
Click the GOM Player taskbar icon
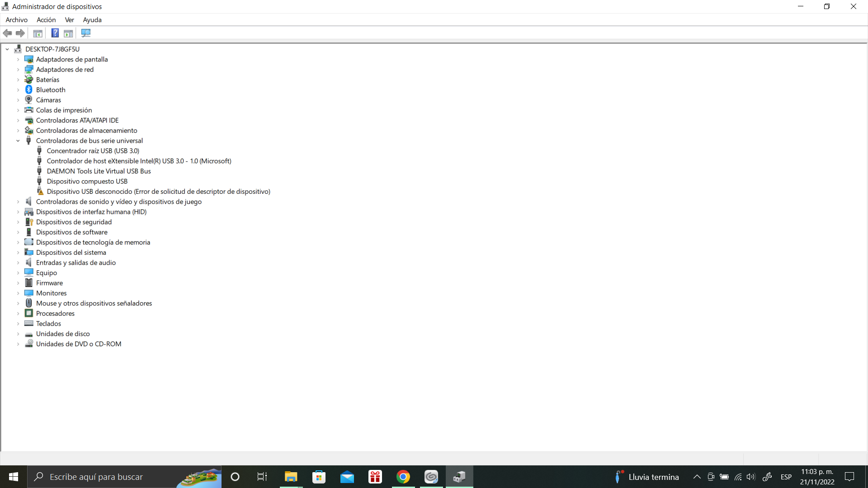pyautogui.click(x=431, y=477)
